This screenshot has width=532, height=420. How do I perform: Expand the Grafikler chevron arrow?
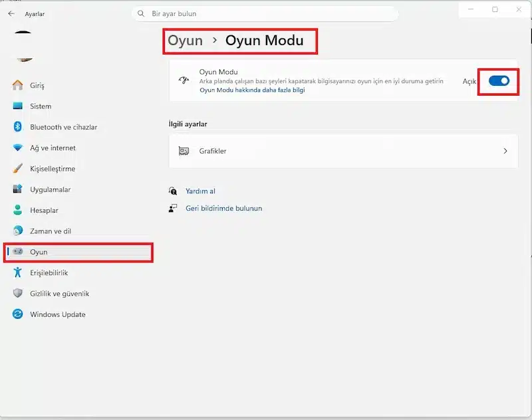tap(505, 151)
